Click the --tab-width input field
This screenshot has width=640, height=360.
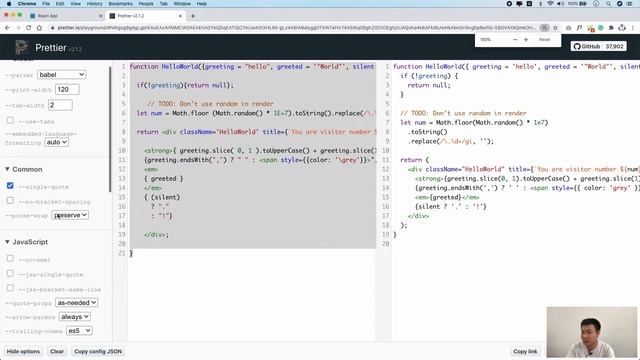click(60, 105)
